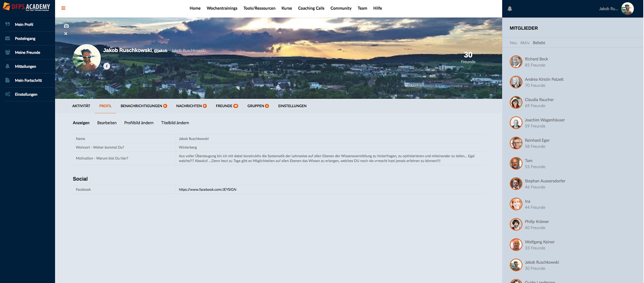The height and width of the screenshot is (283, 644).
Task: Click the camera icon on cover image
Action: pos(66,26)
